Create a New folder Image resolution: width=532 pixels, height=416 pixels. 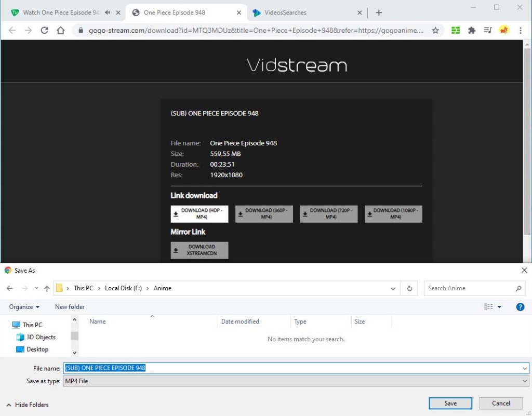70,307
